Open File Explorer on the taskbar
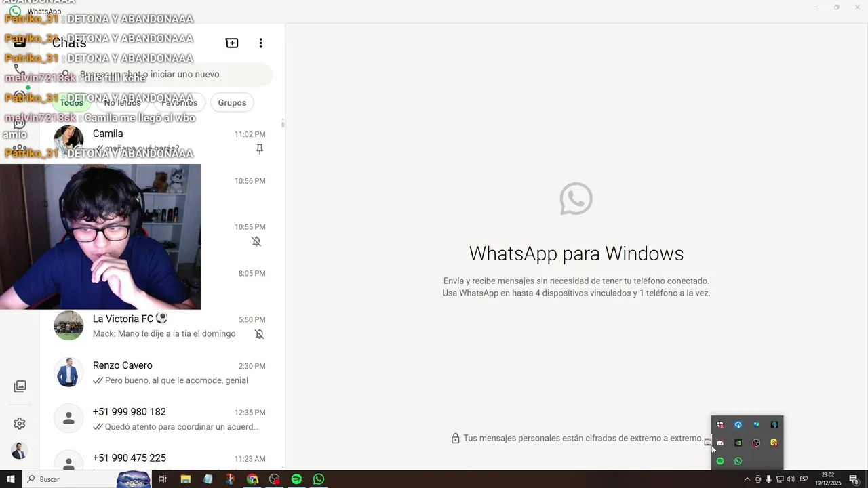Screen dimensions: 868x488 coord(186,479)
